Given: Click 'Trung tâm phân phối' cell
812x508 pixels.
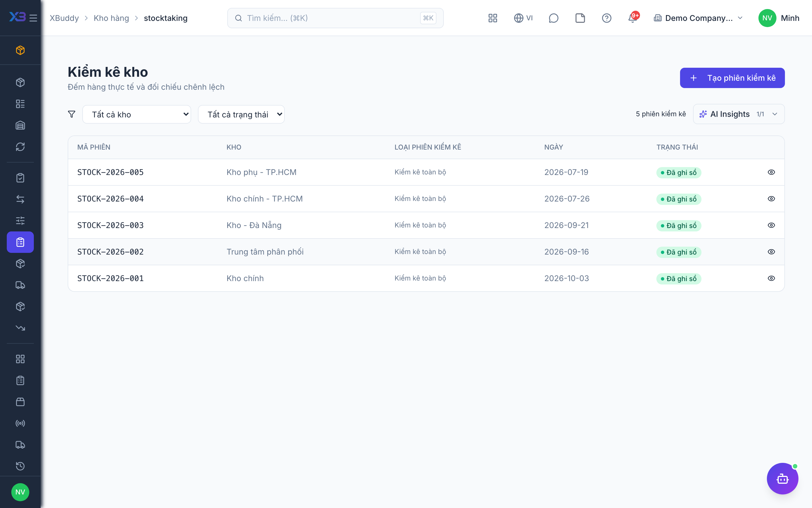Looking at the screenshot, I should (265, 252).
